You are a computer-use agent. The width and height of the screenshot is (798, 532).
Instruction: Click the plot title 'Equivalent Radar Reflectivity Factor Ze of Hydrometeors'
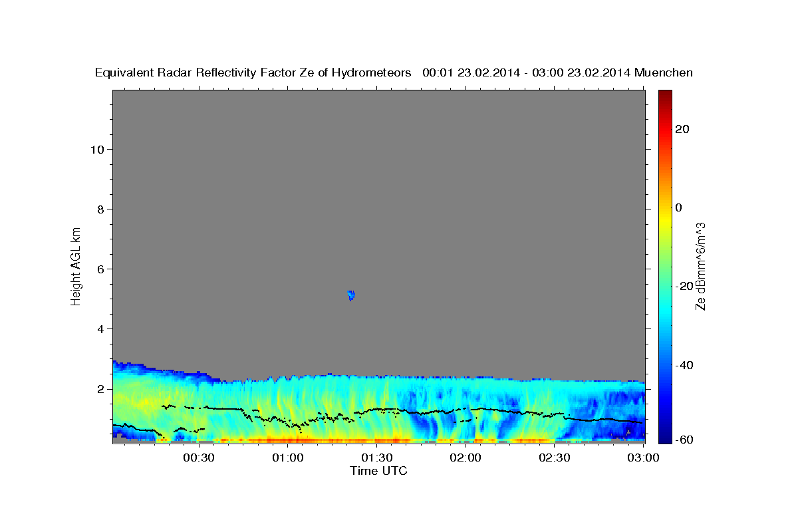click(x=253, y=73)
